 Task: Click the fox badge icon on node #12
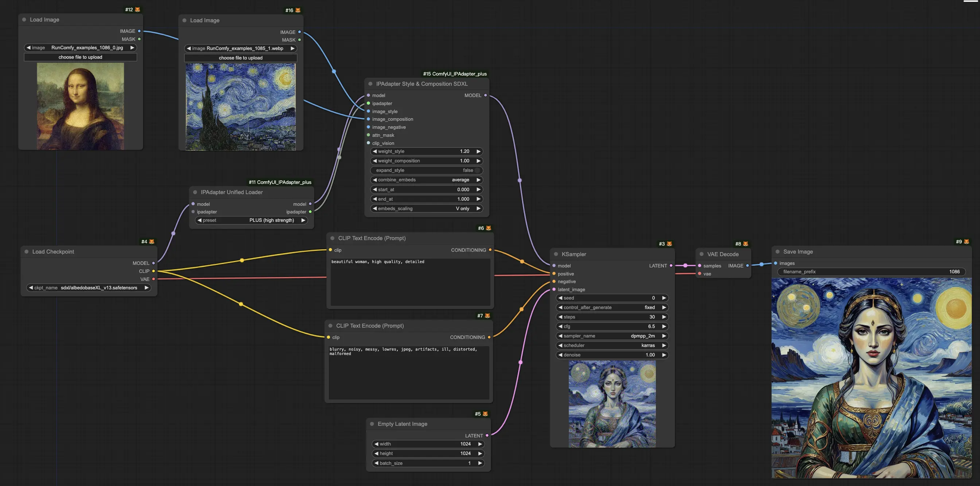138,9
